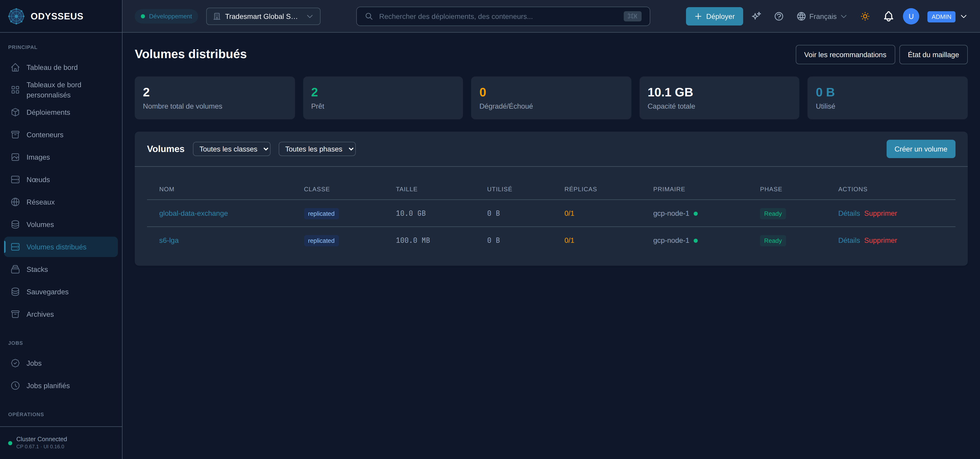Expand the Tradesmart Global organization selector
Image resolution: width=980 pixels, height=459 pixels.
click(x=263, y=16)
